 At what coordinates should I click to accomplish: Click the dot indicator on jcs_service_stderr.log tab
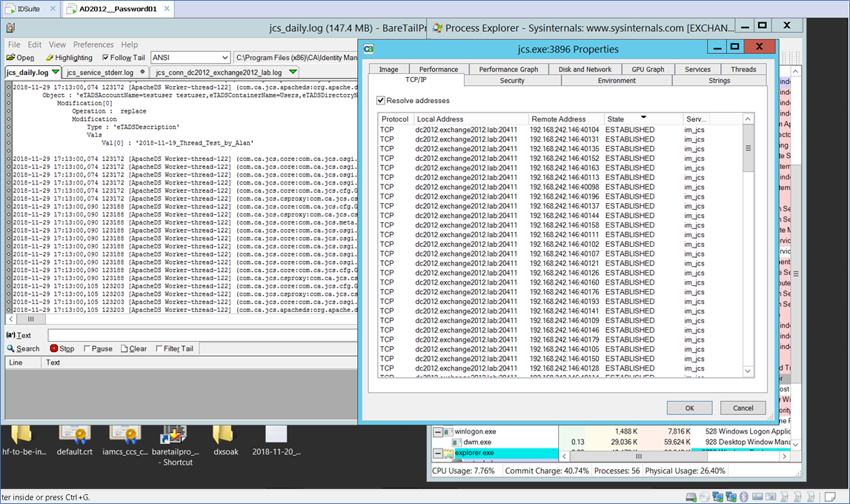142,72
